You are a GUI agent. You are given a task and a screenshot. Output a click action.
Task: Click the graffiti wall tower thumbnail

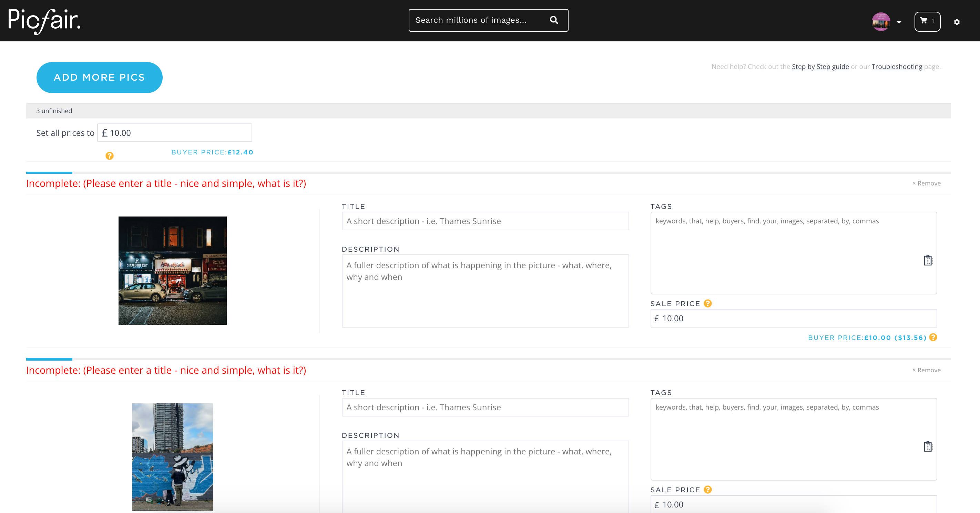coord(172,457)
